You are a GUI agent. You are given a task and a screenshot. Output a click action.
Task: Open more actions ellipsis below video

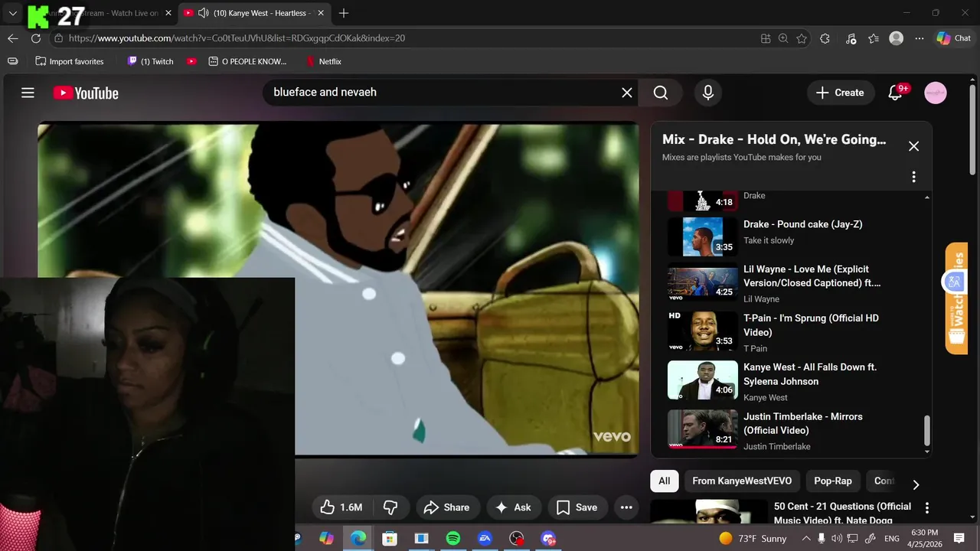626,507
